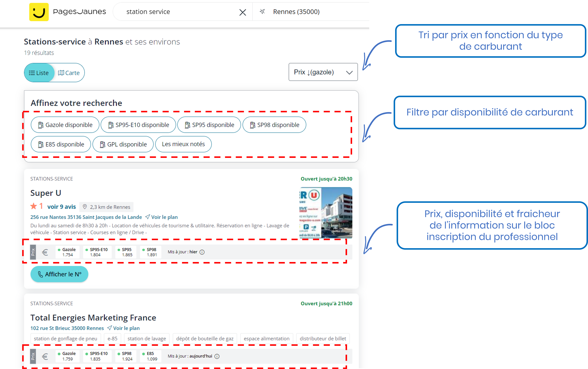Viewport: 588px width, 369px height.
Task: Open Total Energies Marketing France listing
Action: click(93, 318)
